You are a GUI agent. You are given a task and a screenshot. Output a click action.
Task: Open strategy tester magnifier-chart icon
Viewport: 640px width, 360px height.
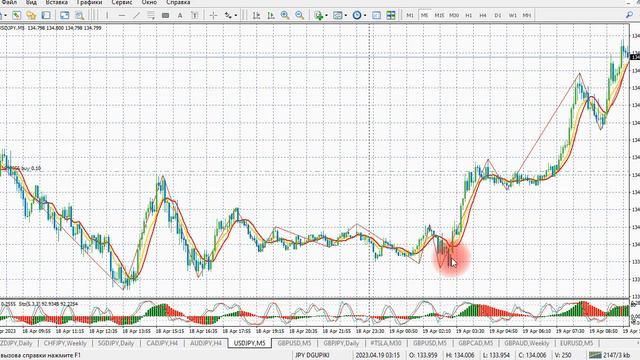(79, 16)
